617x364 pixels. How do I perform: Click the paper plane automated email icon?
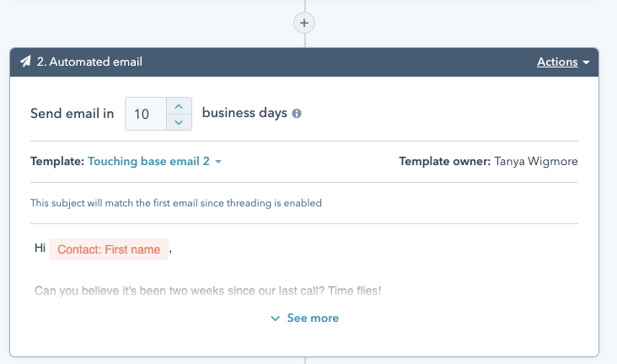point(26,62)
